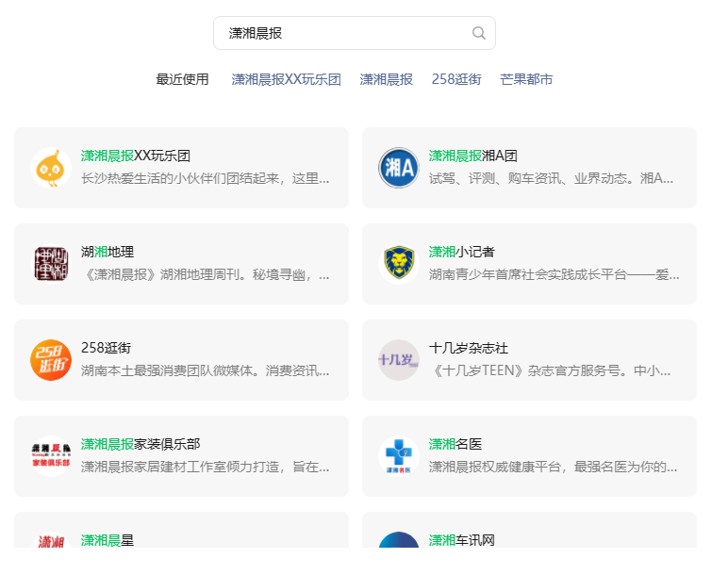Select result title 潇湘晨报家装俱乐部

point(141,444)
